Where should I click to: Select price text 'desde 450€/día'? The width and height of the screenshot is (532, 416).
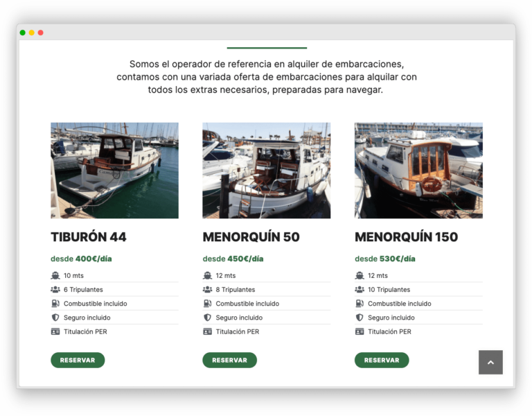pos(233,259)
